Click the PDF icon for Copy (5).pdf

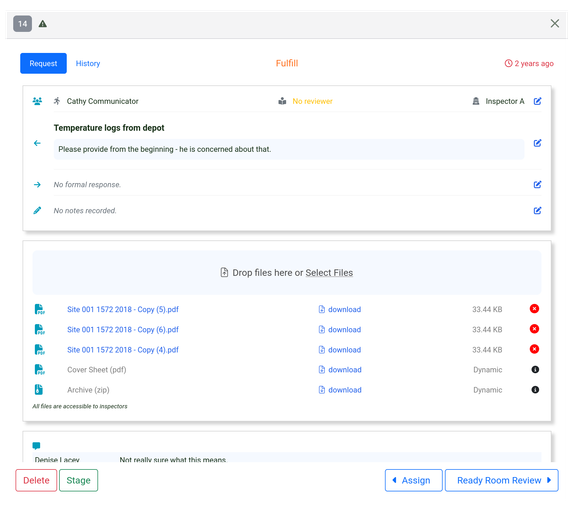[x=39, y=309]
